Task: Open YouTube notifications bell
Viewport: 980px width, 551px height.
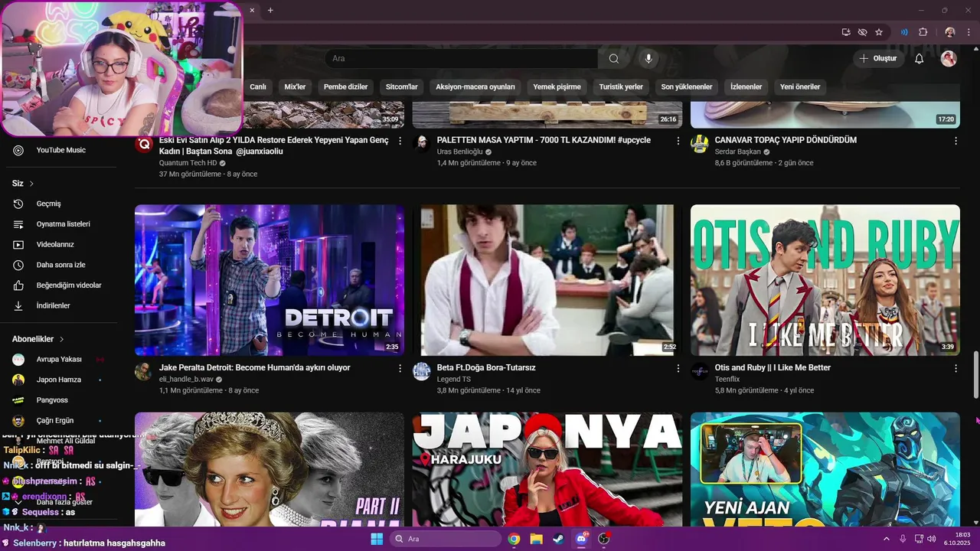Action: click(920, 58)
